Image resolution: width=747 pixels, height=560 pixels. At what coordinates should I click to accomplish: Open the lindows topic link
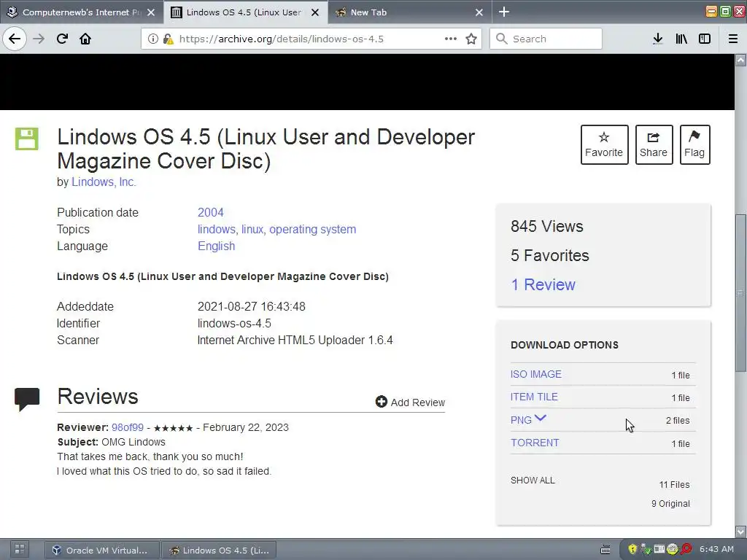pos(217,229)
